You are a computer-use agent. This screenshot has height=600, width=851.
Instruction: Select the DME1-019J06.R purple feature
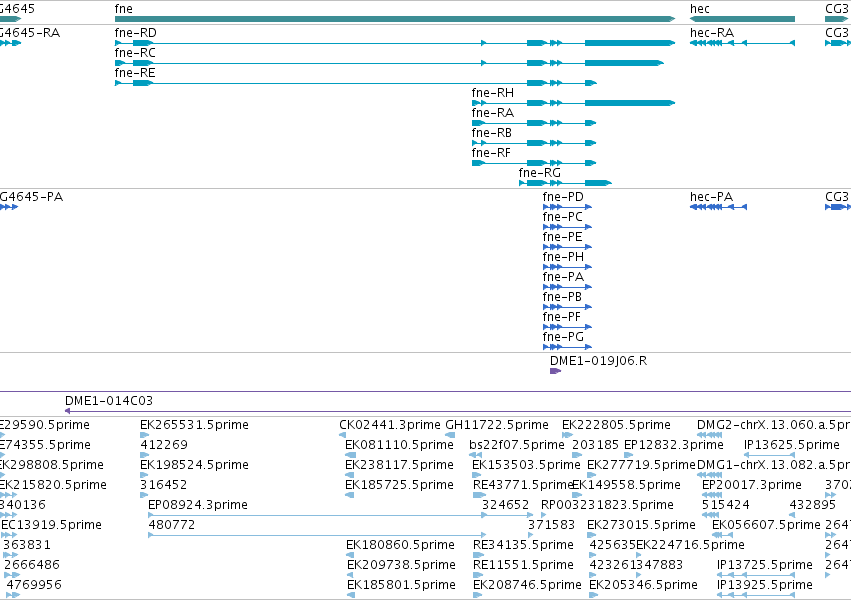(x=555, y=371)
